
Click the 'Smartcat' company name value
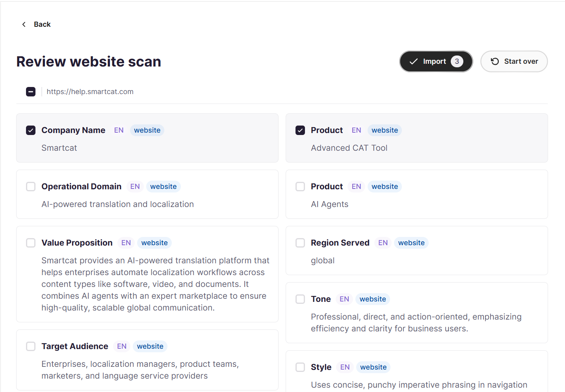(x=59, y=148)
